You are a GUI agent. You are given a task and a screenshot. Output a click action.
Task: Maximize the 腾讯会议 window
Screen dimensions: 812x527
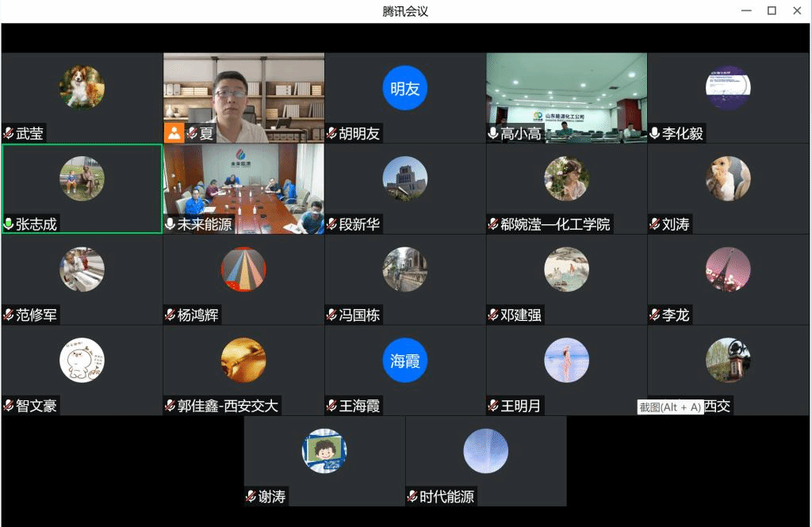[x=771, y=11]
